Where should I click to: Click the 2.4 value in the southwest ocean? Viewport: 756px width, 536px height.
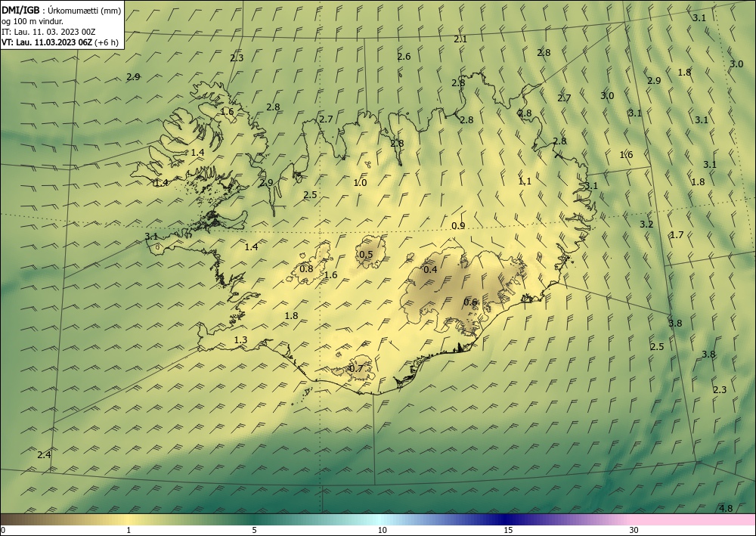click(44, 454)
